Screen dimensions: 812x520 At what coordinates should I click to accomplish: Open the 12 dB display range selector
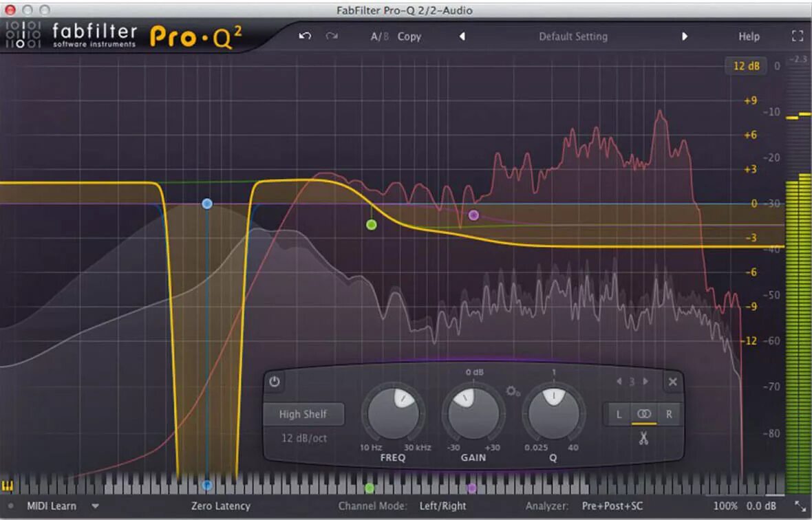[746, 66]
